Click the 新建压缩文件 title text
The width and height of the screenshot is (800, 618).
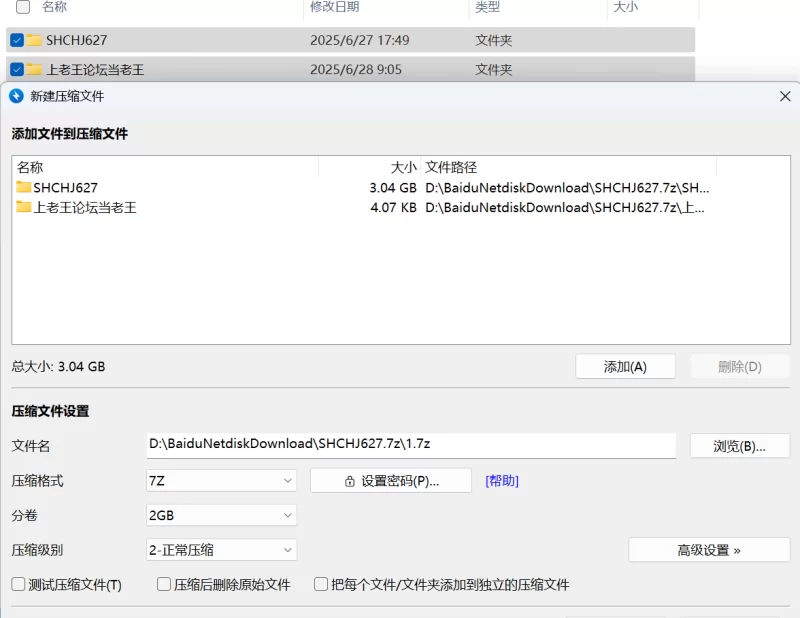tap(67, 96)
